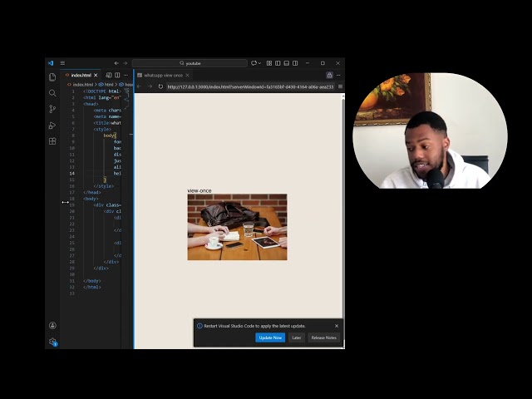
Task: Open the Search view in activity bar
Action: click(x=52, y=93)
